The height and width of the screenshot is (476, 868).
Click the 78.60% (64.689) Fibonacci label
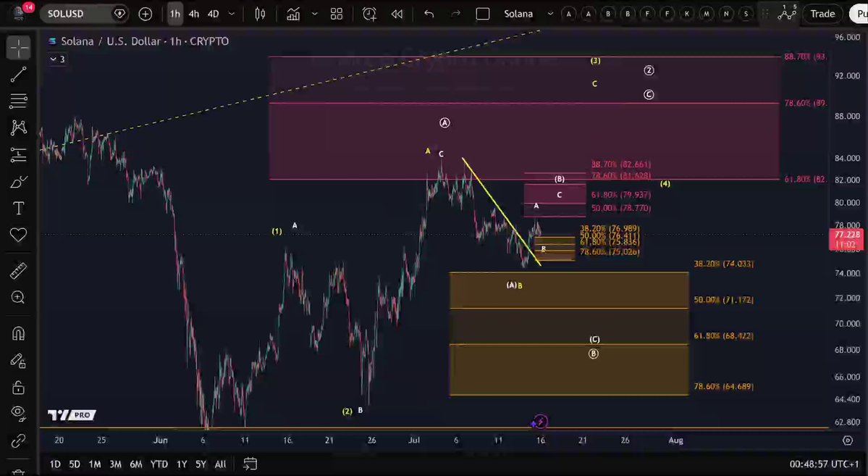(723, 386)
